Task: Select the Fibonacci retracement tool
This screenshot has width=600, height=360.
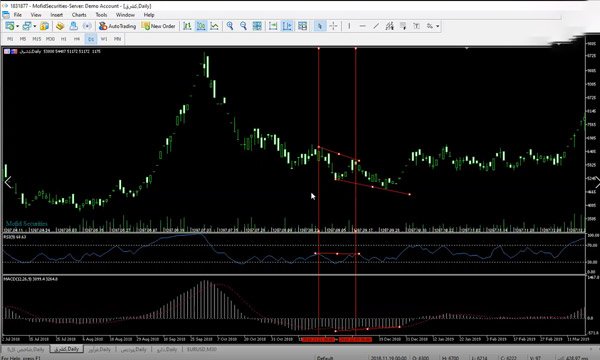Action: (x=403, y=26)
